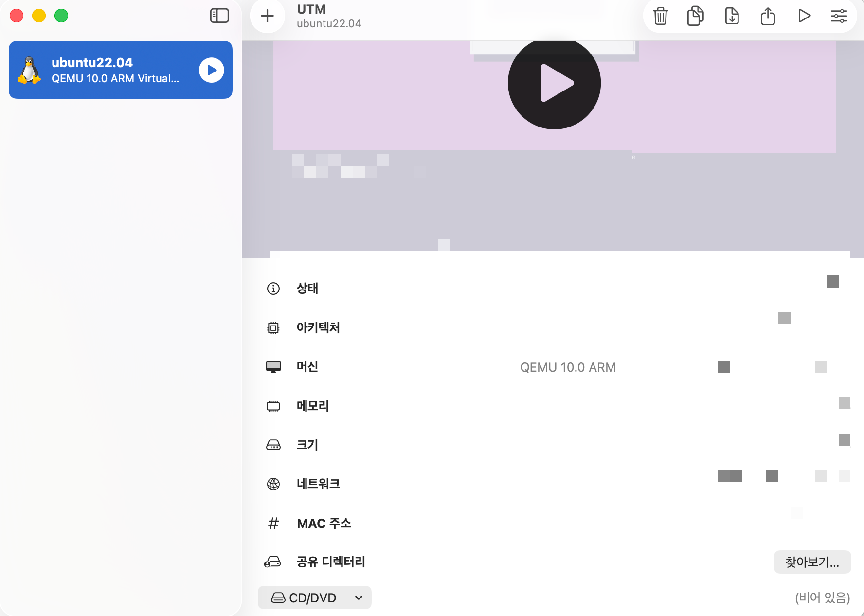864x616 pixels.
Task: Click the UTM window title
Action: [311, 10]
